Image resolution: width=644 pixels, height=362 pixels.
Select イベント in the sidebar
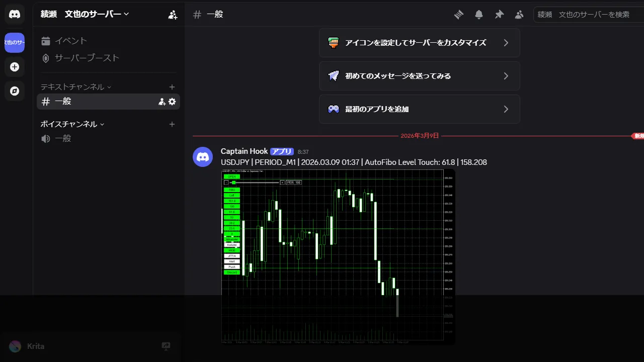tap(70, 41)
